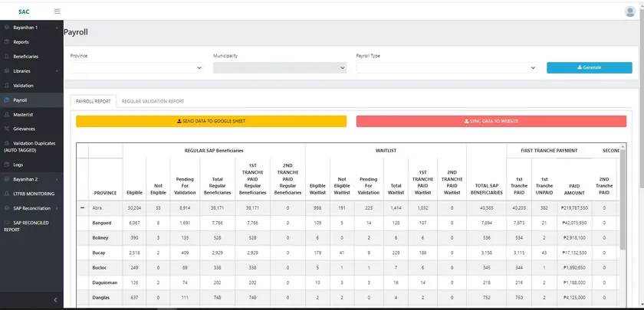Click the SAP Reconciled Report icon
The height and width of the screenshot is (310, 644).
[7, 223]
